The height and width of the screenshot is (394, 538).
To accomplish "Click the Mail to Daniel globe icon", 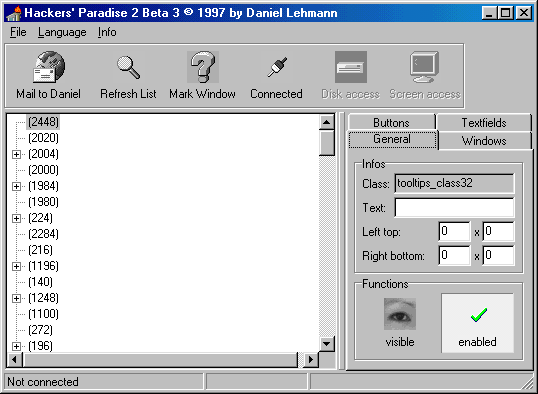I will tap(49, 67).
